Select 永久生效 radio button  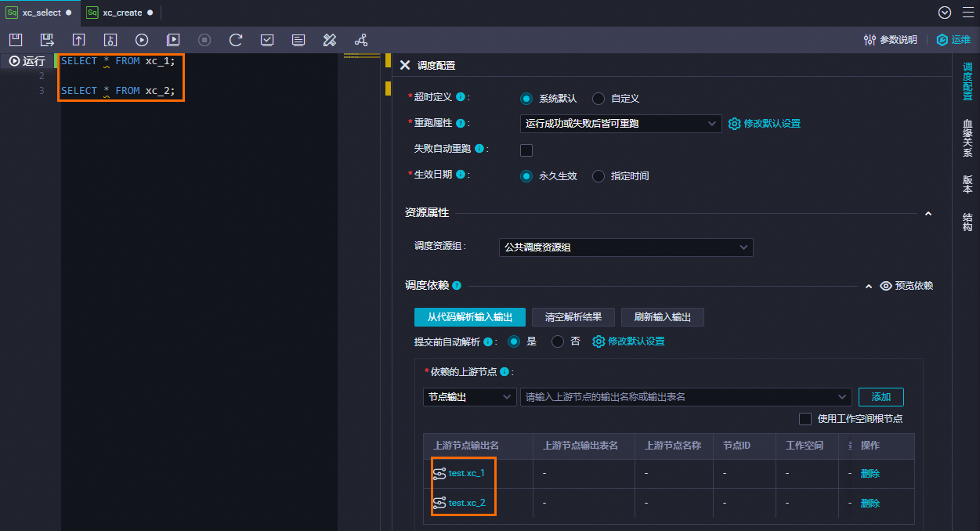pyautogui.click(x=526, y=176)
